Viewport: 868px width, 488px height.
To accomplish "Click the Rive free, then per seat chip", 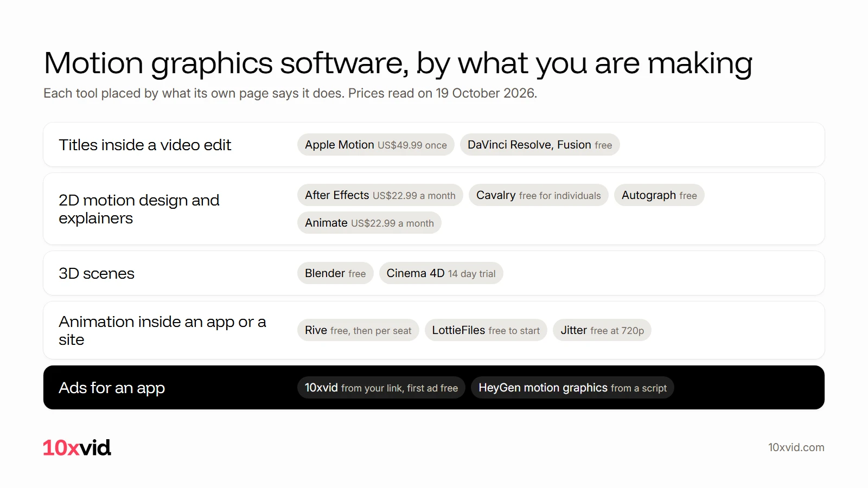I will click(x=358, y=330).
